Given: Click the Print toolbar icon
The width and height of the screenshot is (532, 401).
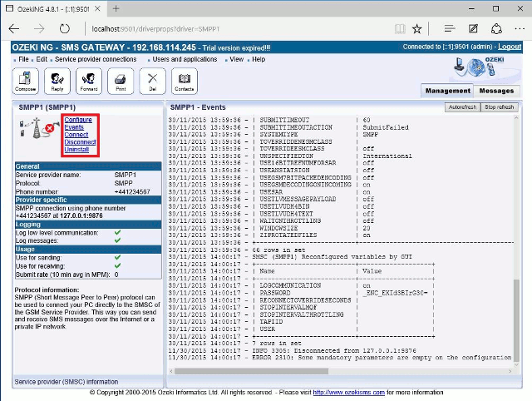Looking at the screenshot, I should coord(121,81).
